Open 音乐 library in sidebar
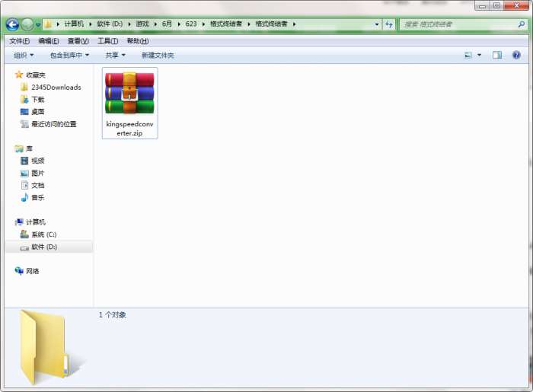 38,197
